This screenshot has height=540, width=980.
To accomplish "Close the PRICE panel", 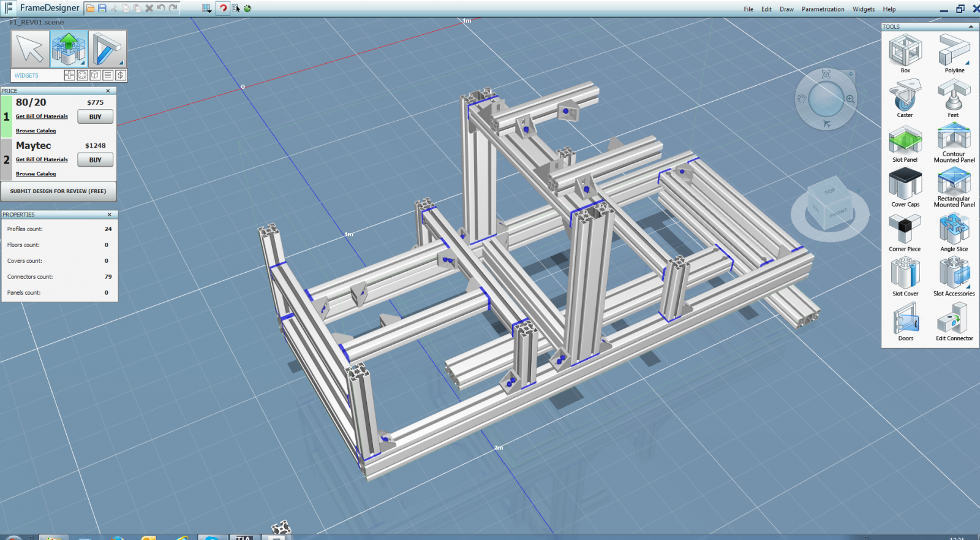I will click(x=108, y=91).
